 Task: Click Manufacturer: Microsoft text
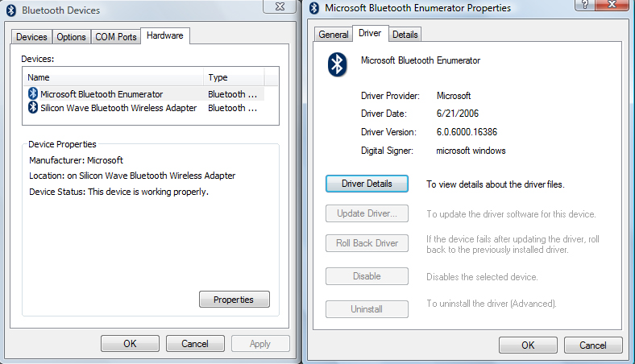[76, 160]
